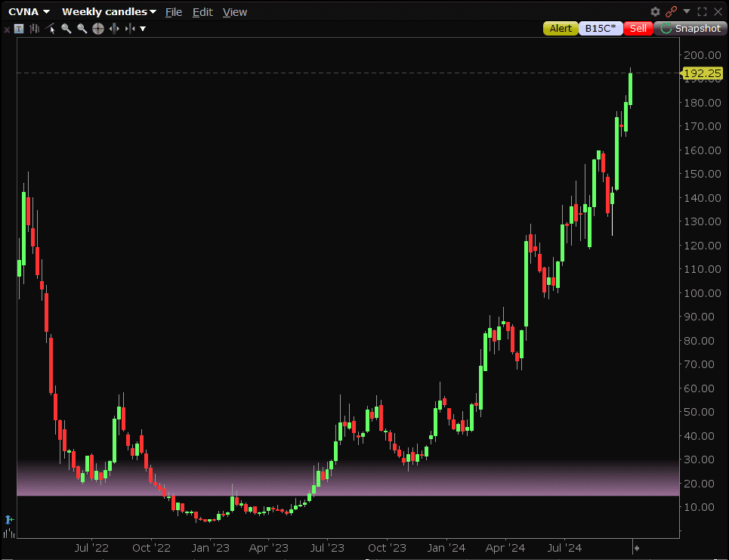Toggle fullscreen view of the chart window

pyautogui.click(x=702, y=11)
